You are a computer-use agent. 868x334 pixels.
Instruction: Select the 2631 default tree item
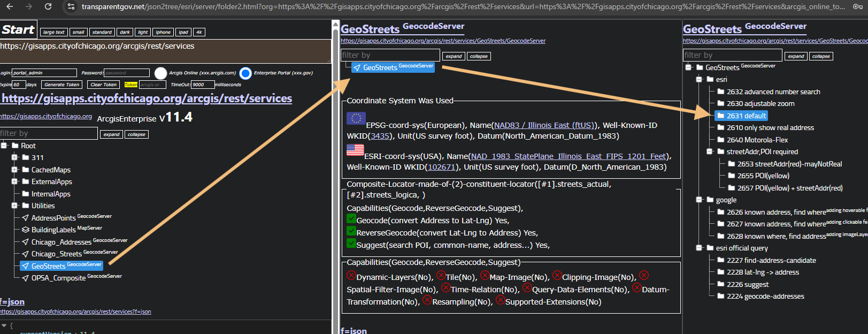tap(746, 116)
